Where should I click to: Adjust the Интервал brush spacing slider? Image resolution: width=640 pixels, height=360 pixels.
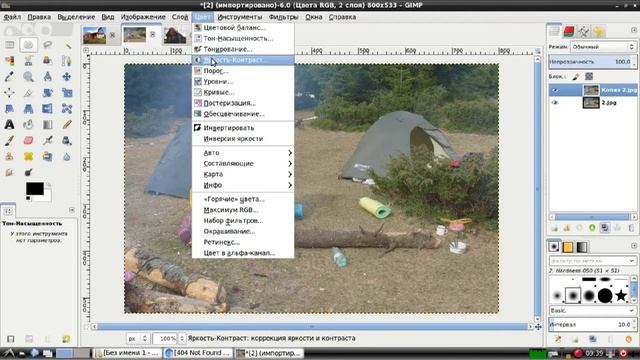[x=592, y=324]
